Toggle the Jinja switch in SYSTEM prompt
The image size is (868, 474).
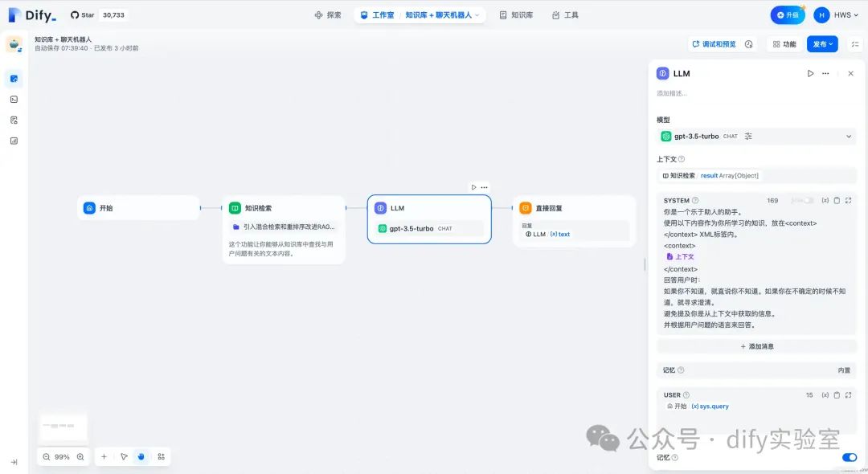(808, 200)
